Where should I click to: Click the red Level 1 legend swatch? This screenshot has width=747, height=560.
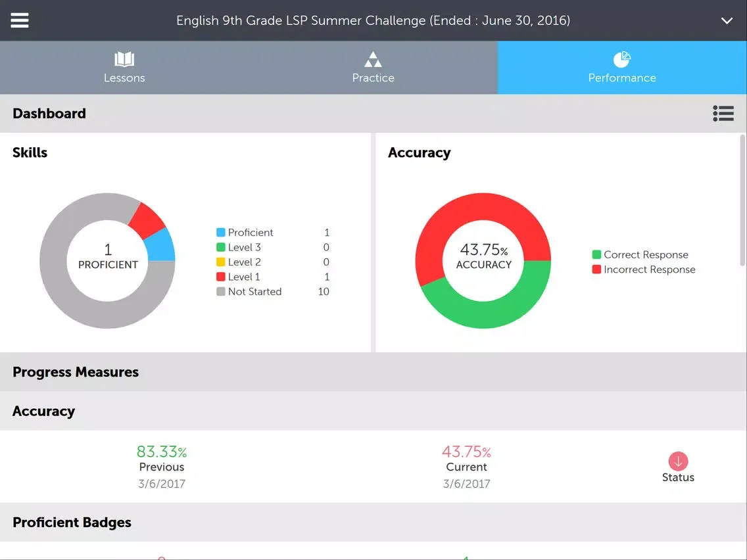tap(221, 277)
